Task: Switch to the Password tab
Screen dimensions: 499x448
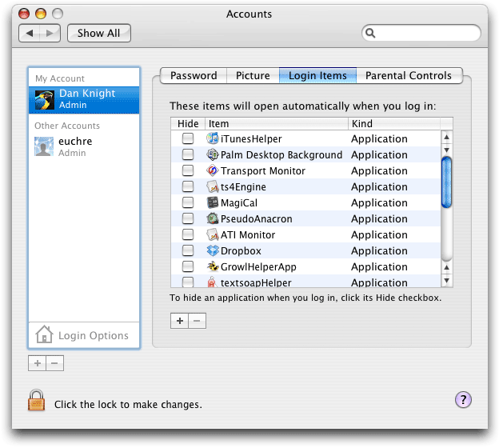Action: pyautogui.click(x=194, y=75)
